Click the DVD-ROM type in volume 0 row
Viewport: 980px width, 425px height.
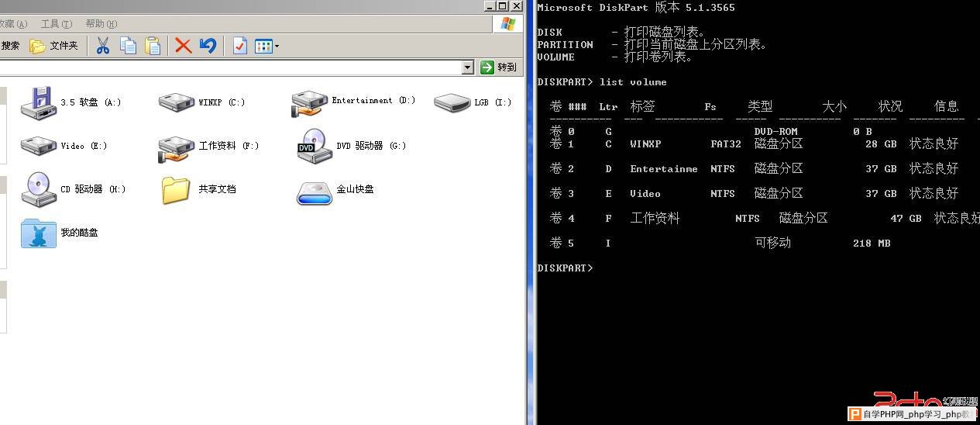pos(775,131)
